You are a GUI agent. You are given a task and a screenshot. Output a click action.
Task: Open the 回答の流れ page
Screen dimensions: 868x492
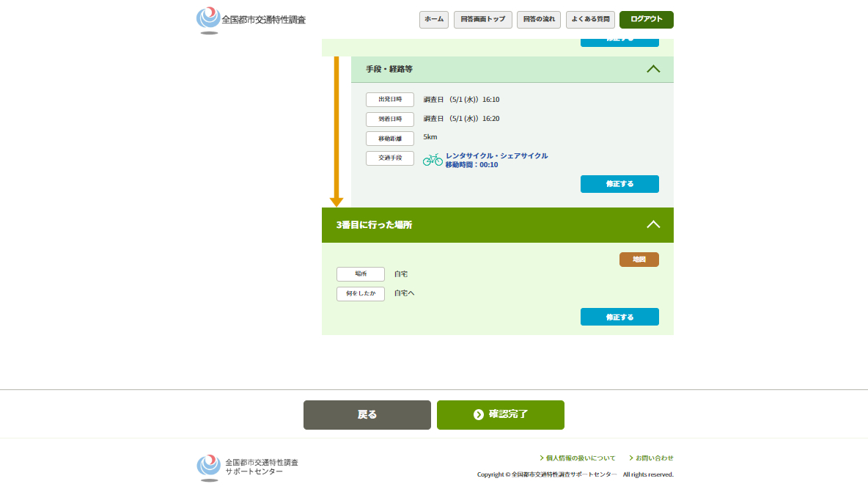click(539, 19)
